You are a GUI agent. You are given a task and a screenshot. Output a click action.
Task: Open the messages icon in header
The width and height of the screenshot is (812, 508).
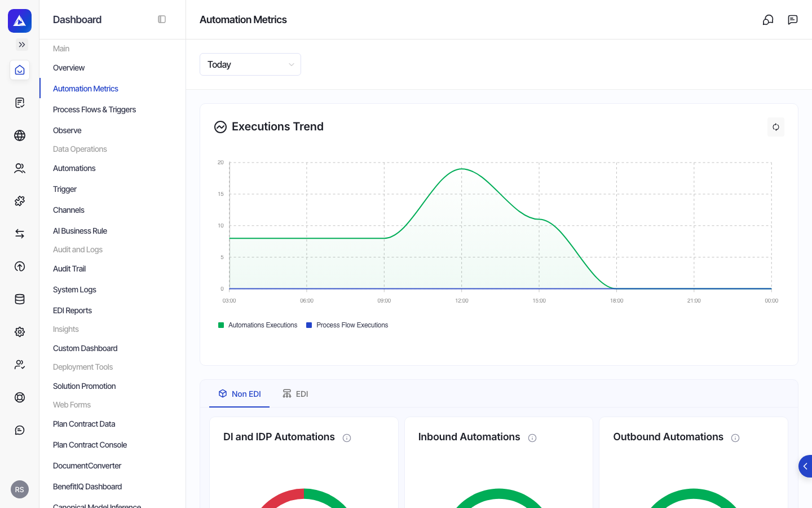click(793, 20)
